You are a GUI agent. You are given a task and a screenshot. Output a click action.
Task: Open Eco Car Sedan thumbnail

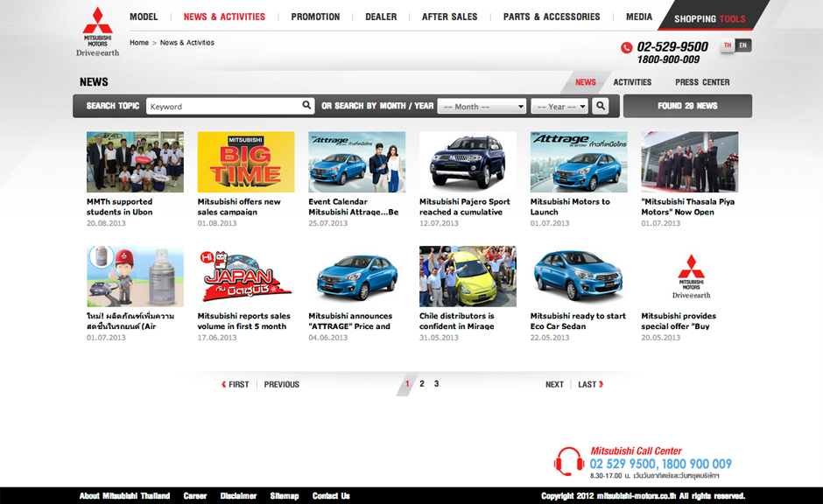pos(579,276)
